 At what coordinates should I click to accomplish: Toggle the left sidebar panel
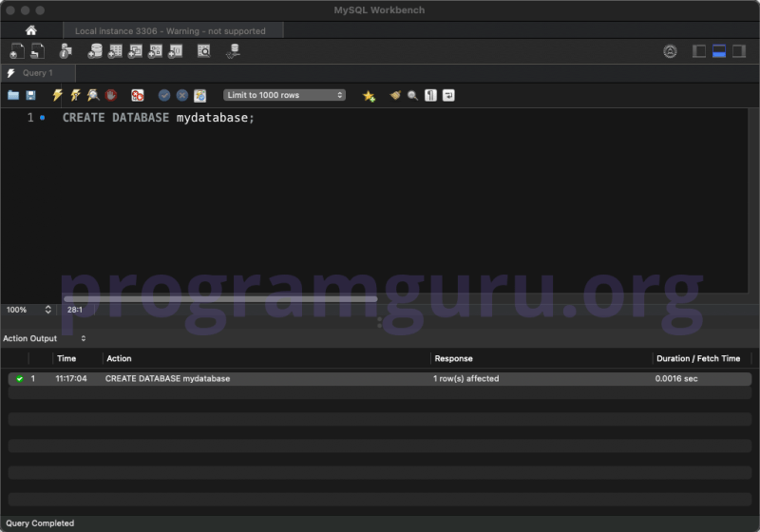pyautogui.click(x=698, y=51)
